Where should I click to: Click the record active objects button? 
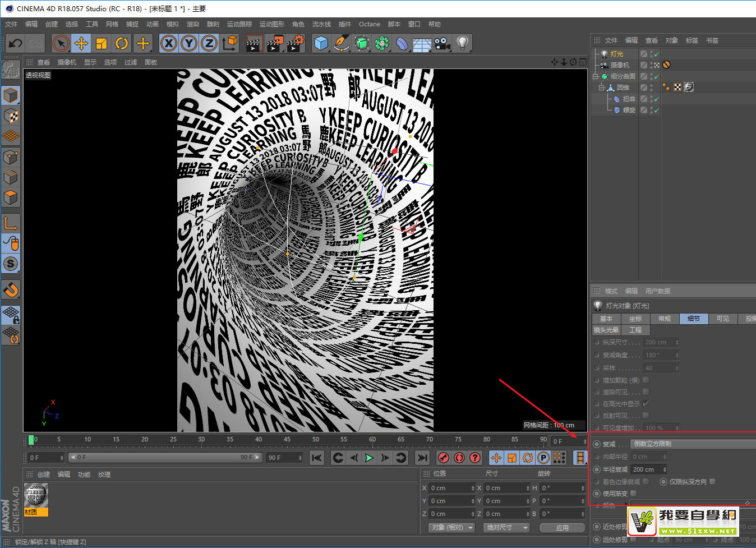(444, 458)
